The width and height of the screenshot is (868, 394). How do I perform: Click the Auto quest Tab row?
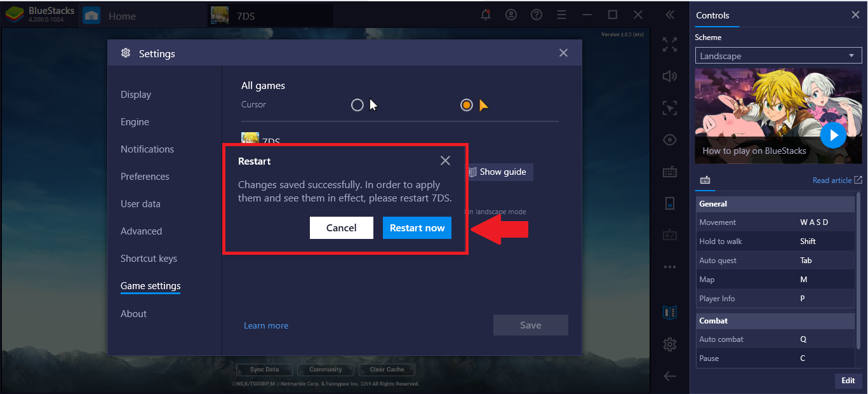(775, 261)
